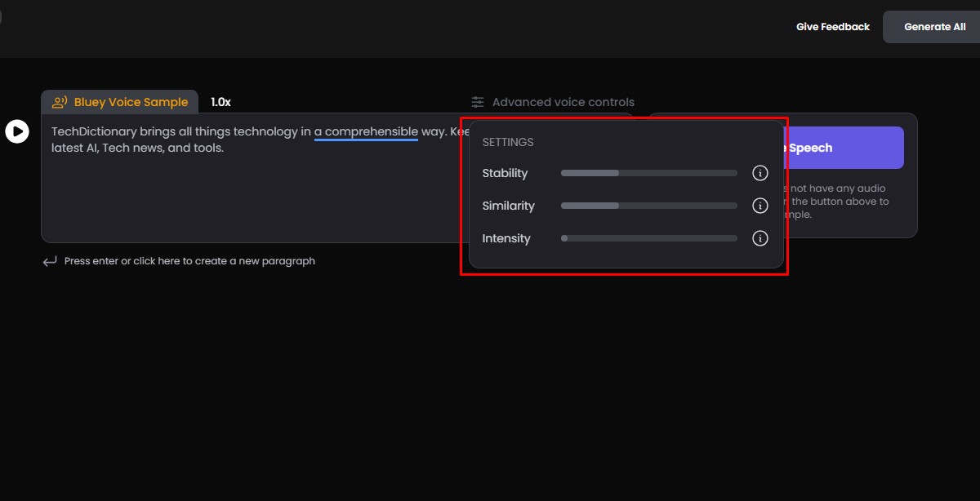Click the voice avatar icon on Bluey Voice Sample tab
Viewport: 980px width, 501px height.
coord(60,101)
